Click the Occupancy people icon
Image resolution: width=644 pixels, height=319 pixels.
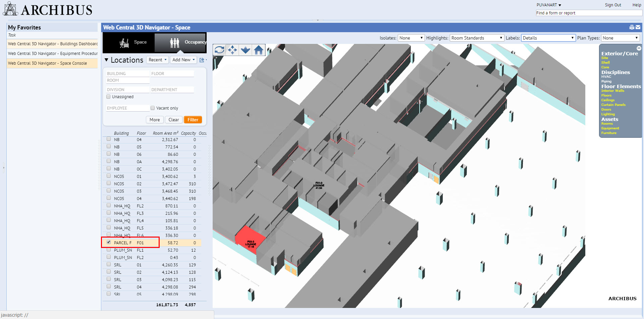click(175, 43)
